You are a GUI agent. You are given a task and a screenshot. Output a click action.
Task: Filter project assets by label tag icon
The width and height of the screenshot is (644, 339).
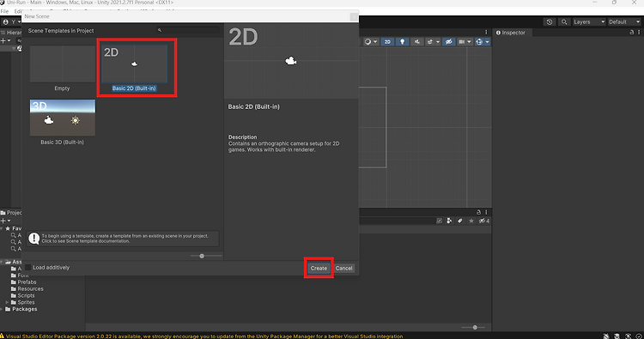[x=460, y=221]
